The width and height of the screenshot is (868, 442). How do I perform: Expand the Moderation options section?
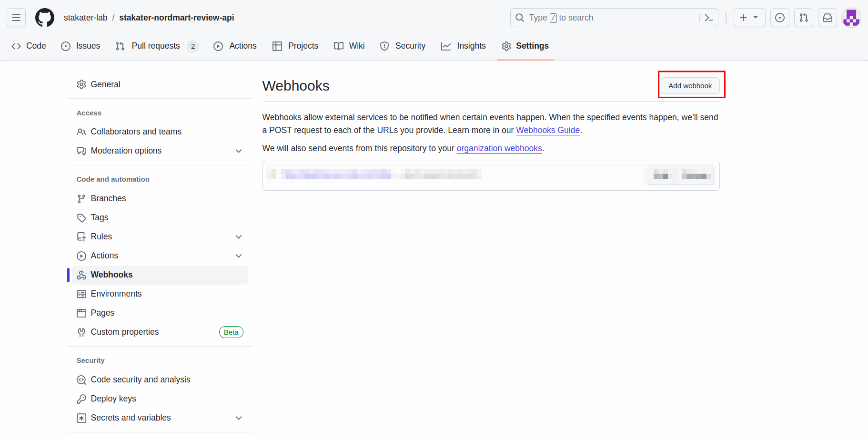point(239,151)
